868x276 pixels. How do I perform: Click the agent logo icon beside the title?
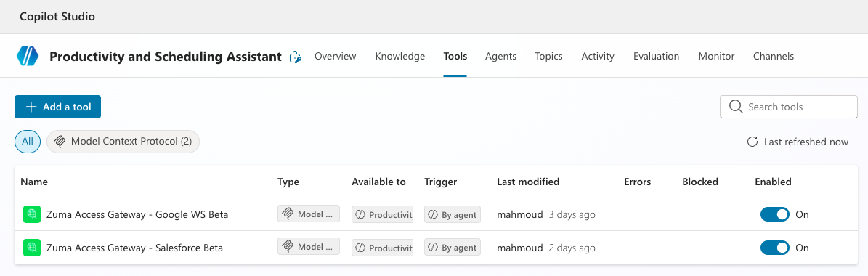(x=27, y=56)
